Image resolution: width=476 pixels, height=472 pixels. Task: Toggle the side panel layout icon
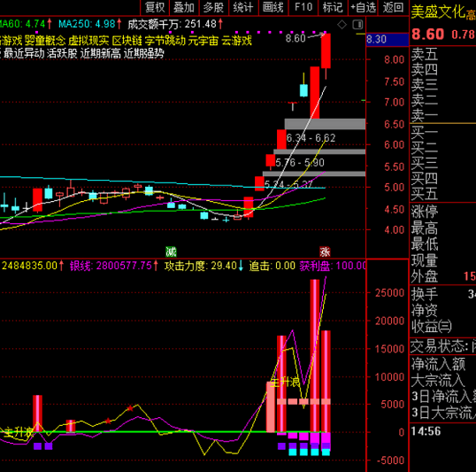point(357,25)
